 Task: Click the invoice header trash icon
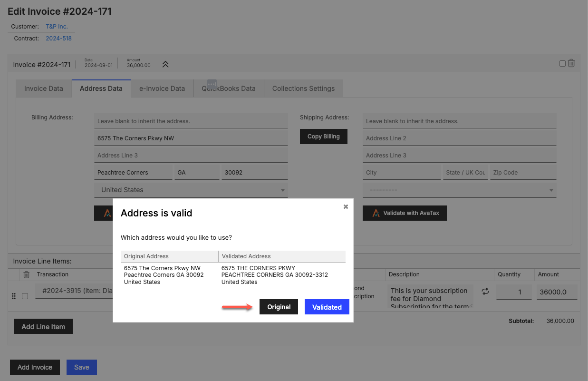pos(571,63)
